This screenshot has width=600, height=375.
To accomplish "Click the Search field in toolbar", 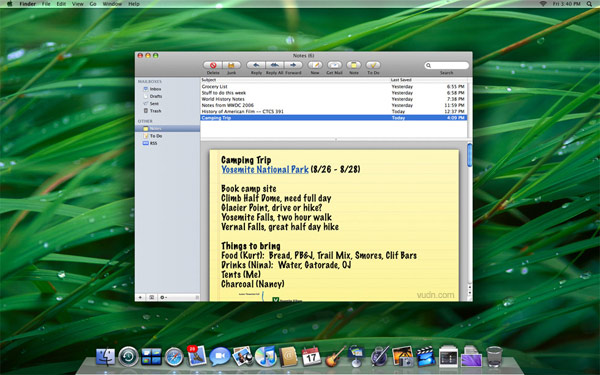I will coord(447,65).
